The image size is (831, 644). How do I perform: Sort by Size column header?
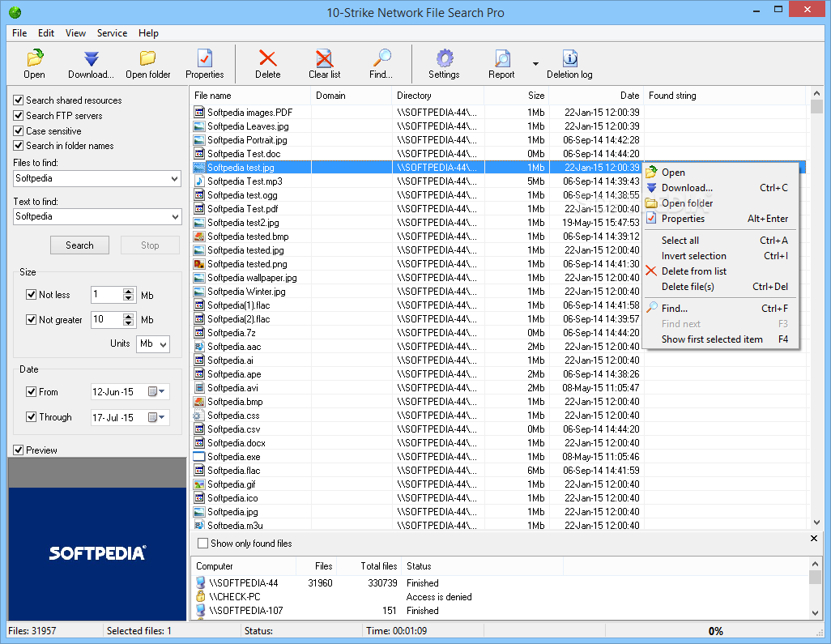point(516,96)
